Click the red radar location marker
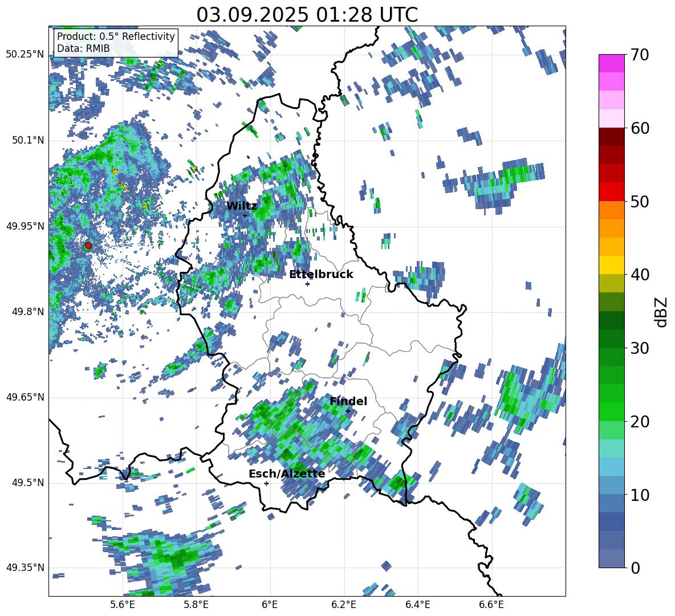The height and width of the screenshot is (616, 675). click(88, 246)
